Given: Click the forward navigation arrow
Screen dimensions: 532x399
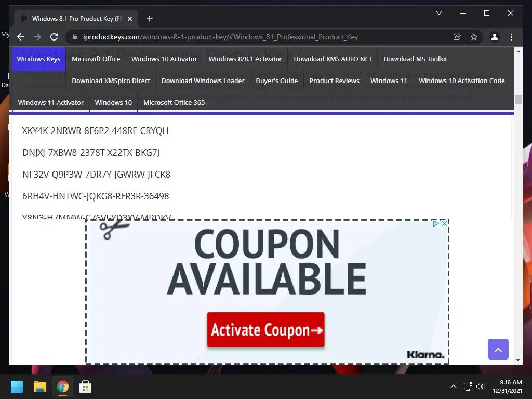Looking at the screenshot, I should click(x=37, y=37).
